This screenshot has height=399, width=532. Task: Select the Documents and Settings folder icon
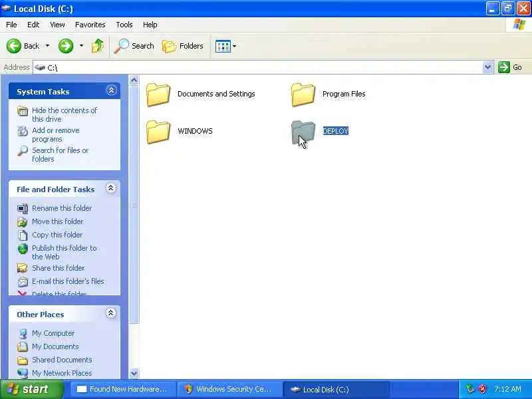(x=158, y=94)
